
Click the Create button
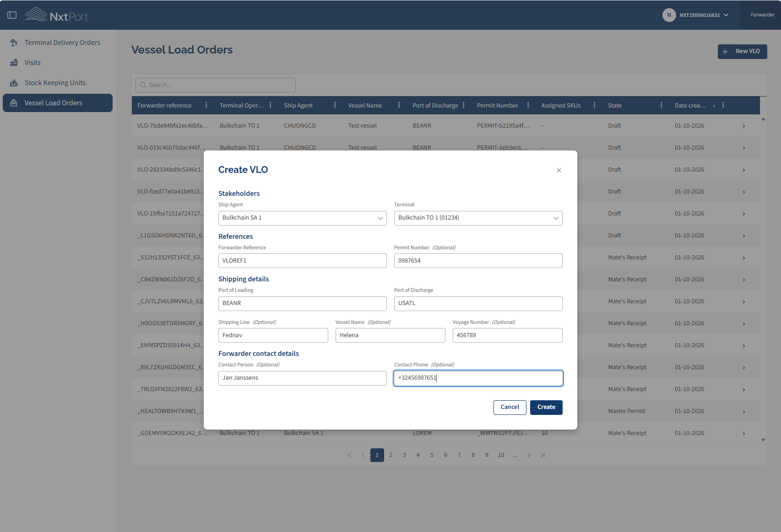(x=546, y=408)
